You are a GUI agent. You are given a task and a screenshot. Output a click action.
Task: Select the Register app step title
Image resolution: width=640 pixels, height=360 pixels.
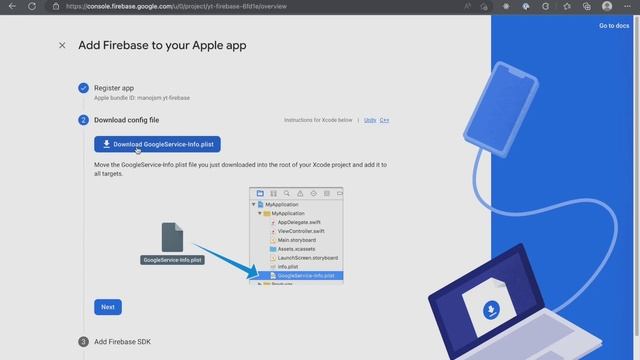(114, 88)
